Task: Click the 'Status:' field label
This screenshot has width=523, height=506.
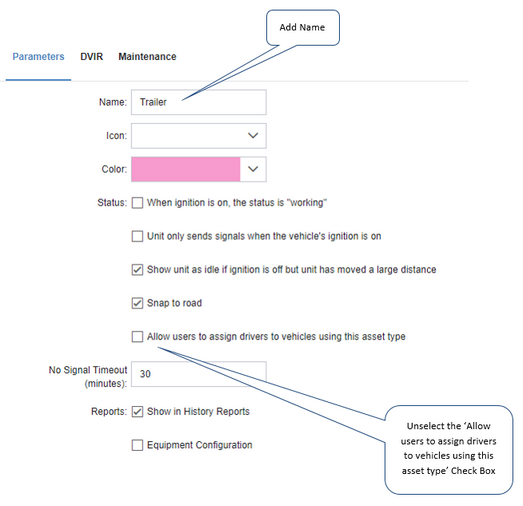Action: 112,203
